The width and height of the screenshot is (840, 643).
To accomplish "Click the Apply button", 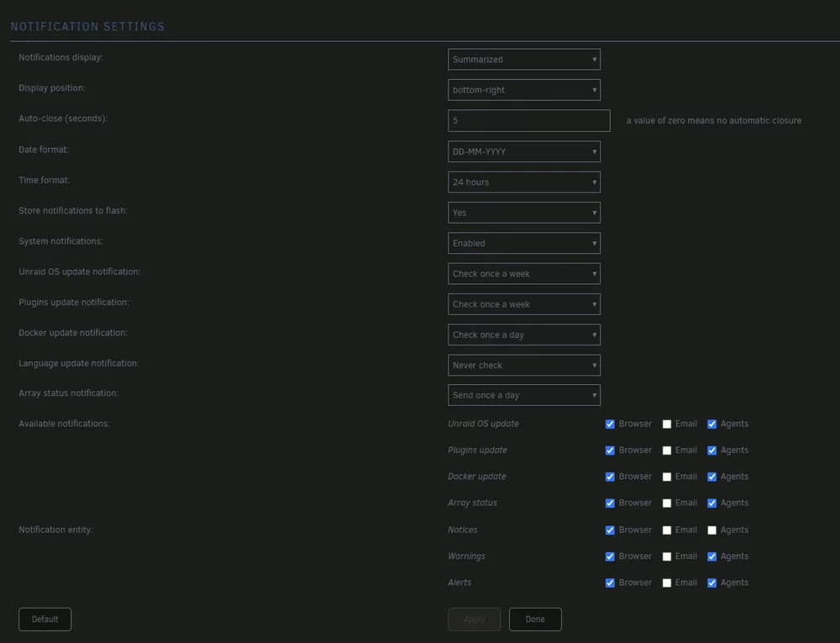I will coord(474,619).
